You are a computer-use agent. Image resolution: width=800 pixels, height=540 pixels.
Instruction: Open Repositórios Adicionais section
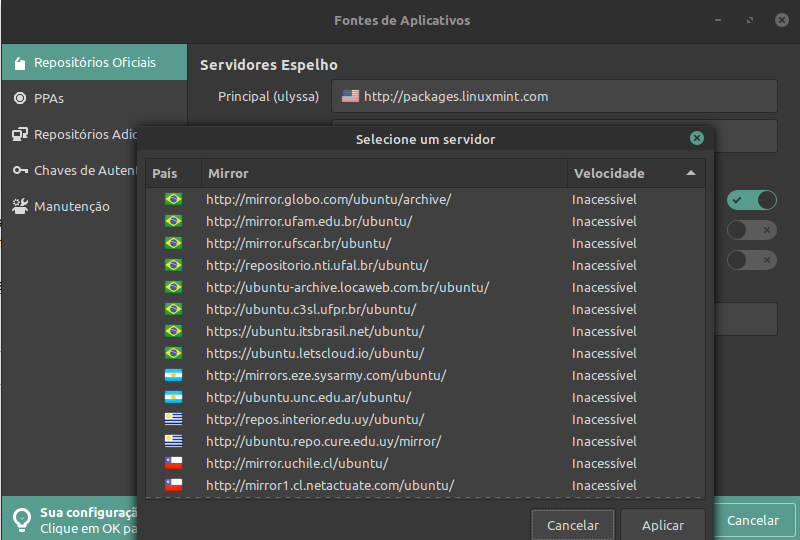70,134
